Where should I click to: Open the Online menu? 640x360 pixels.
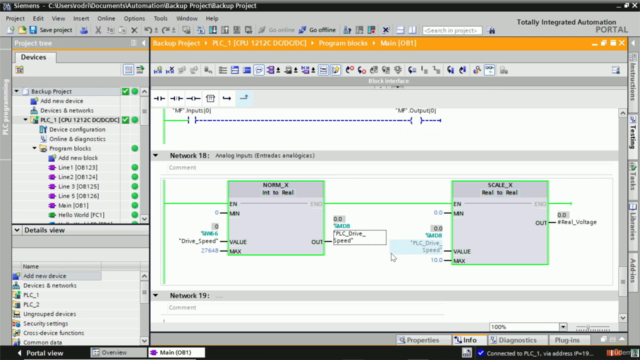[106, 18]
